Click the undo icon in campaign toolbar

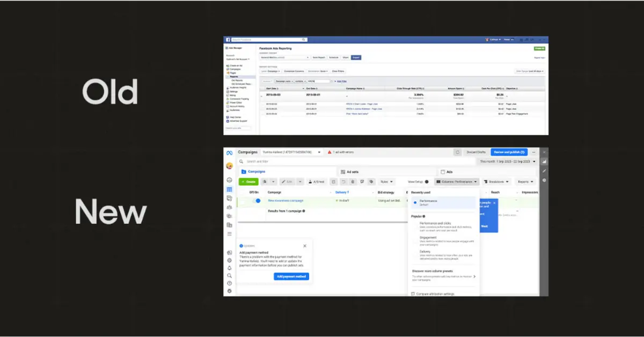343,182
